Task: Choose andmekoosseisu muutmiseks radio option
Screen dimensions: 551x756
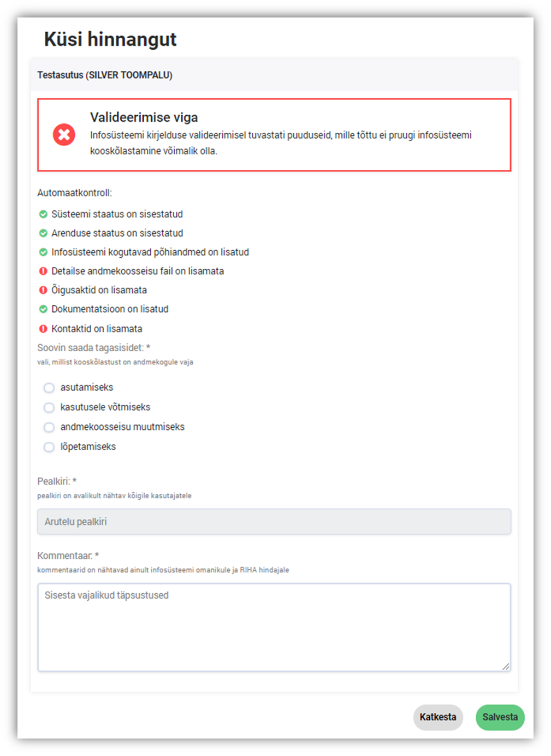Action: tap(49, 427)
